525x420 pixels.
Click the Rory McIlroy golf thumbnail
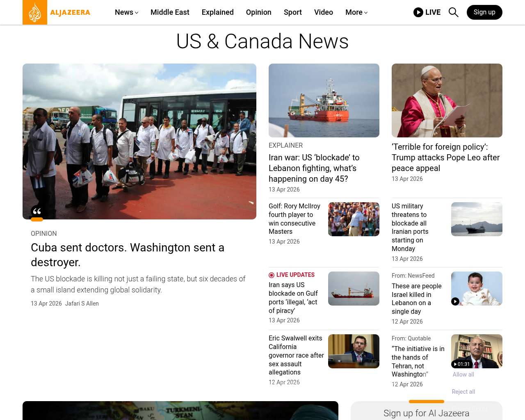[354, 219]
